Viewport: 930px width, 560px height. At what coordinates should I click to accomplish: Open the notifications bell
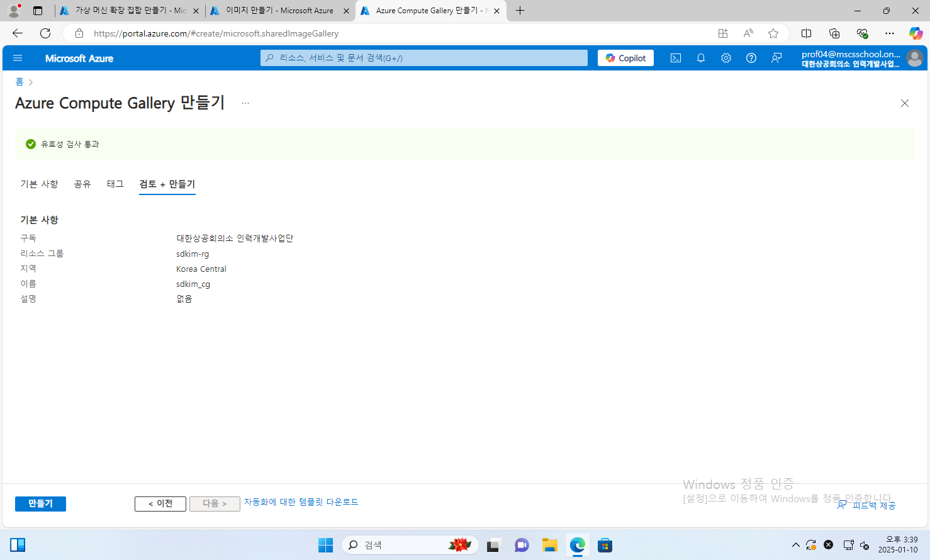point(701,58)
